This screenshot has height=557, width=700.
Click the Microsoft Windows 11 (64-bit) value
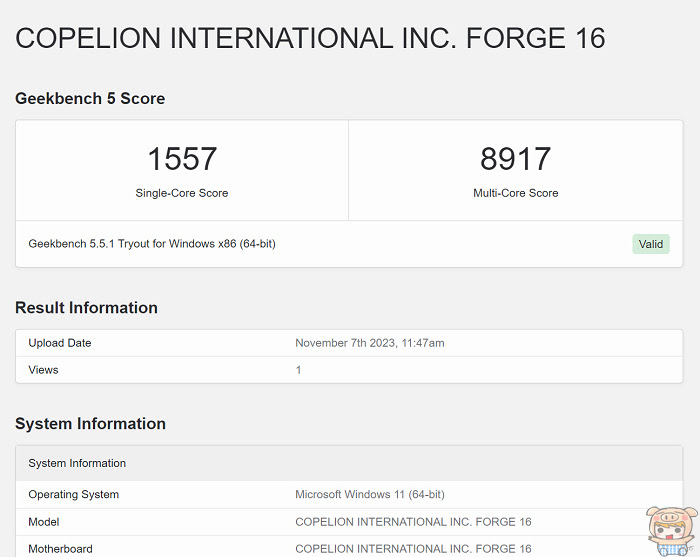(x=369, y=495)
